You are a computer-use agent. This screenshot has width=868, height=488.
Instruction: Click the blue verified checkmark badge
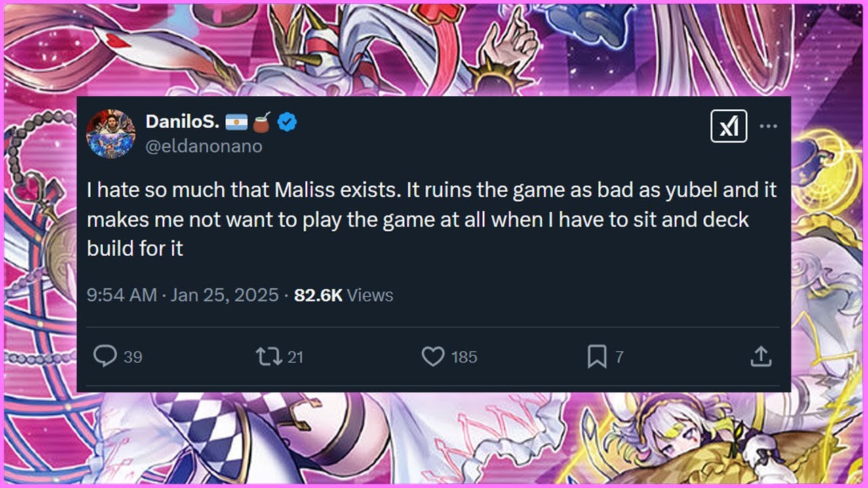pyautogui.click(x=288, y=123)
